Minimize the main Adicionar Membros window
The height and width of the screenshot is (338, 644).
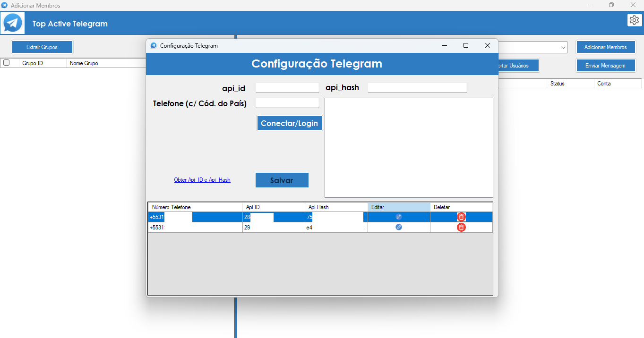[x=590, y=5]
